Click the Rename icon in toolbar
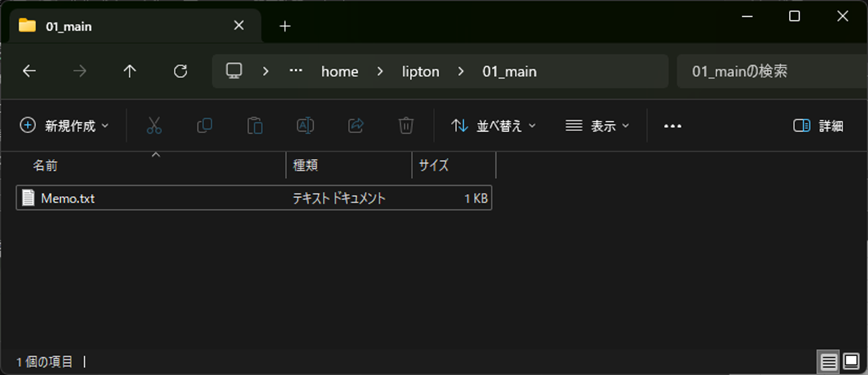 point(305,126)
